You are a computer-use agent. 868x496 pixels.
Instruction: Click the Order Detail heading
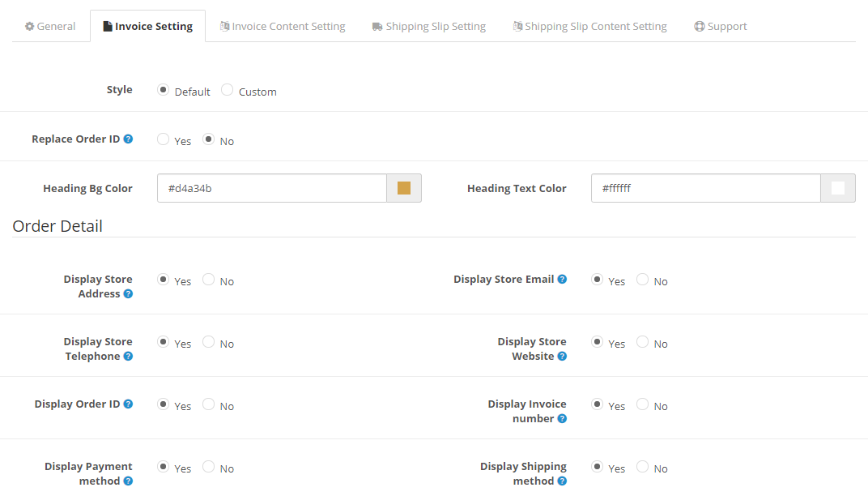click(x=57, y=226)
